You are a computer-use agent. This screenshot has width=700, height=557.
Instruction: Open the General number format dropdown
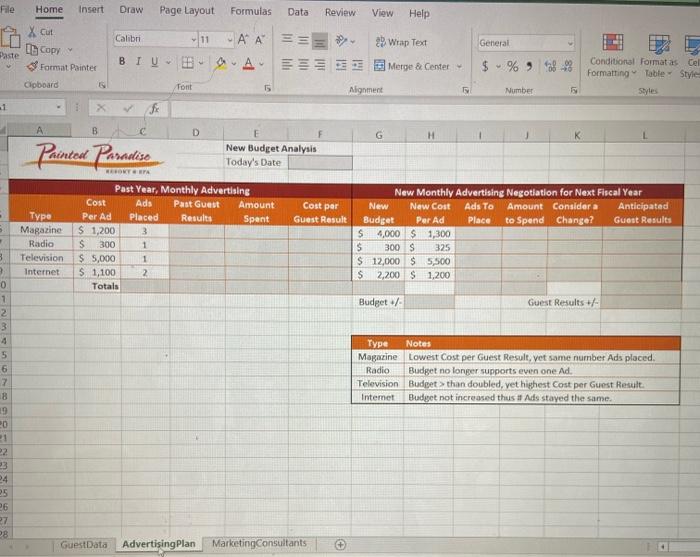click(570, 43)
